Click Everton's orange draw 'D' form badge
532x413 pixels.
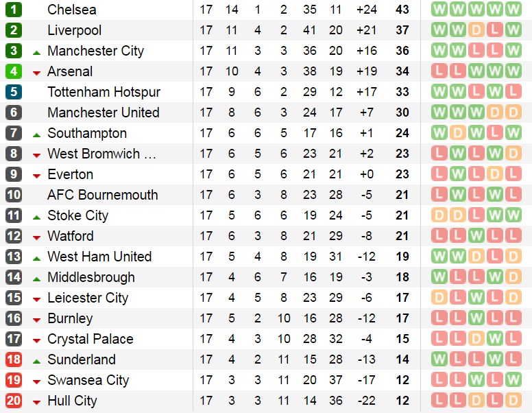pos(494,174)
